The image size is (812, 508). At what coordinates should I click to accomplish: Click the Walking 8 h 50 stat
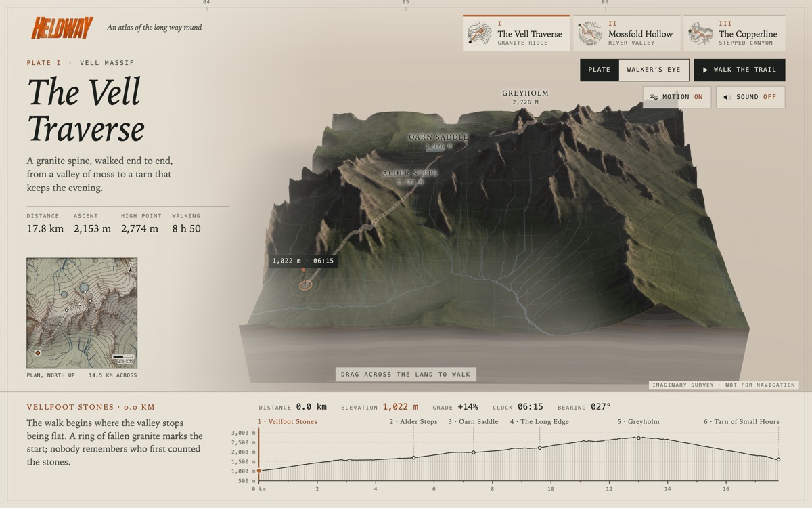pos(186,224)
